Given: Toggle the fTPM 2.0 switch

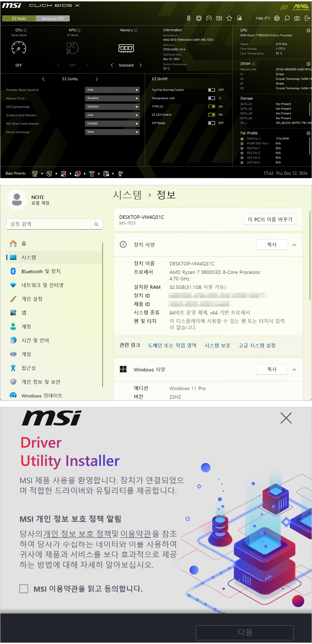Looking at the screenshot, I should coord(212,107).
